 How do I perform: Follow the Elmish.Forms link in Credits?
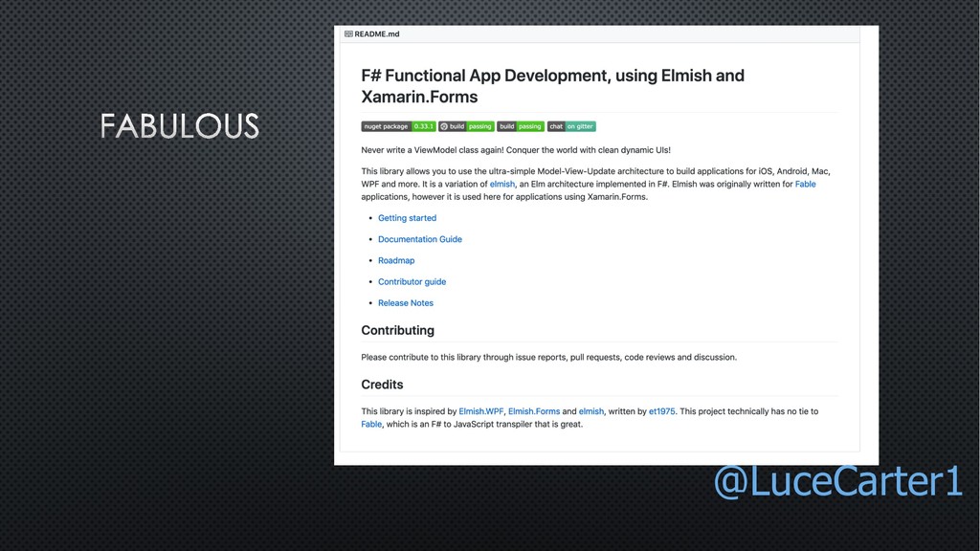pos(534,411)
